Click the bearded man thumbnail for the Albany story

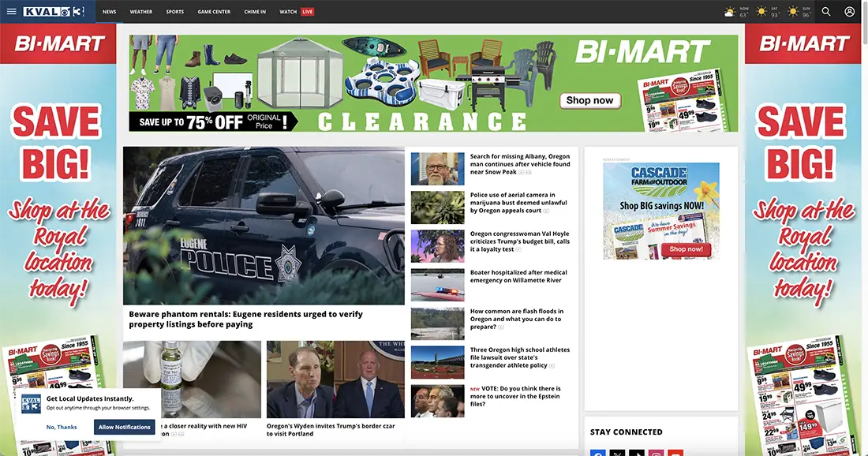437,169
